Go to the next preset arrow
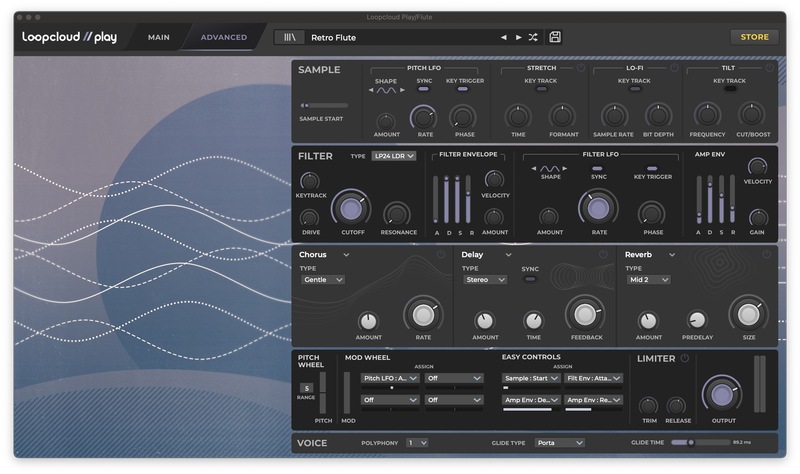This screenshot has height=474, width=800. (518, 37)
